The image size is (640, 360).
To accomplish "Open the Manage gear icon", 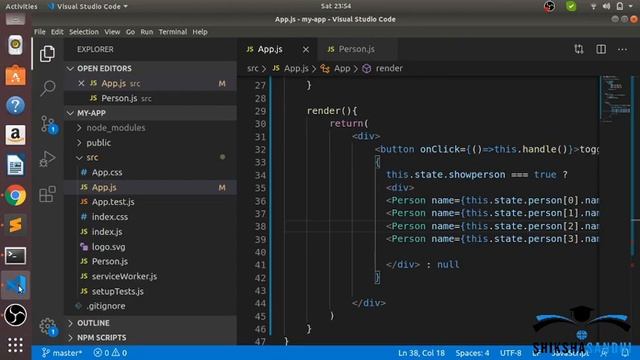I will [48, 326].
